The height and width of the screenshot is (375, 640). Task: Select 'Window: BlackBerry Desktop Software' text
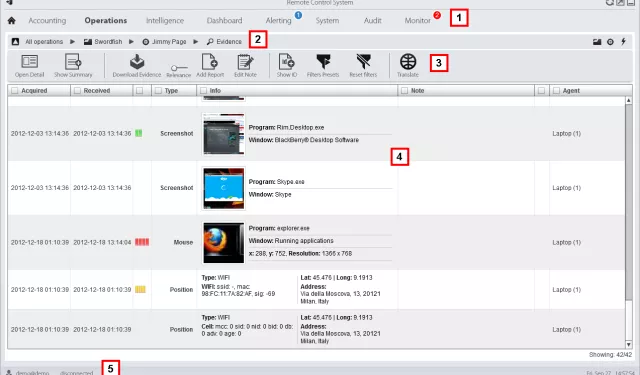click(304, 140)
